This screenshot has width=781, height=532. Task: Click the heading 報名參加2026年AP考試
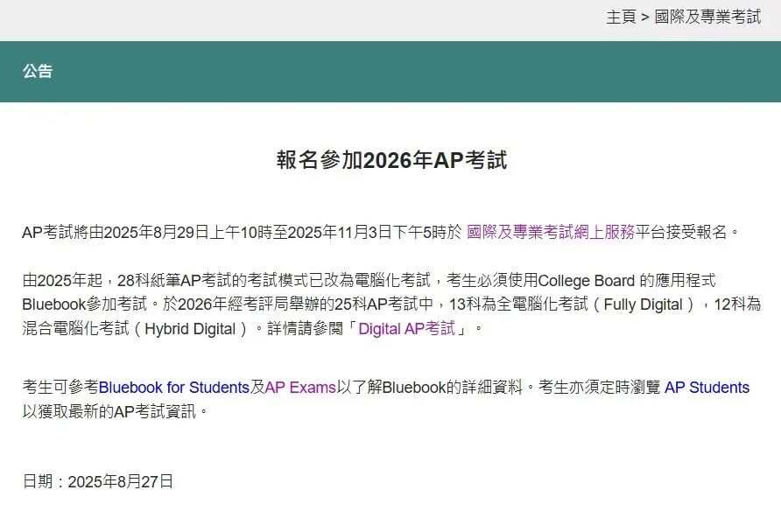(391, 160)
